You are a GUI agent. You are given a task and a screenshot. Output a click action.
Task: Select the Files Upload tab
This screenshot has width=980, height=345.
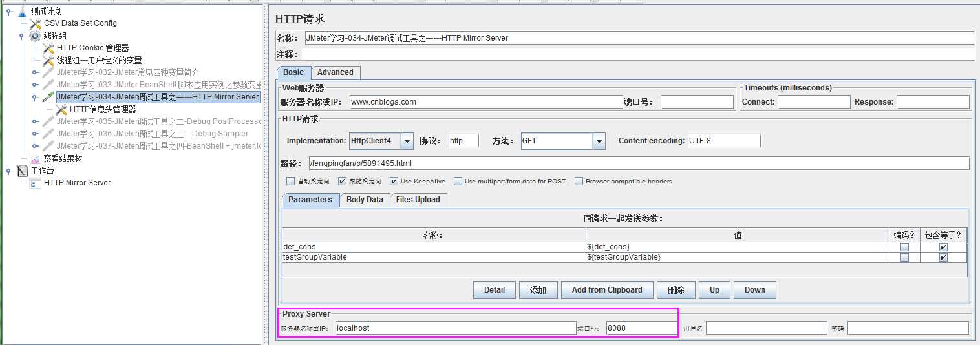tap(418, 200)
